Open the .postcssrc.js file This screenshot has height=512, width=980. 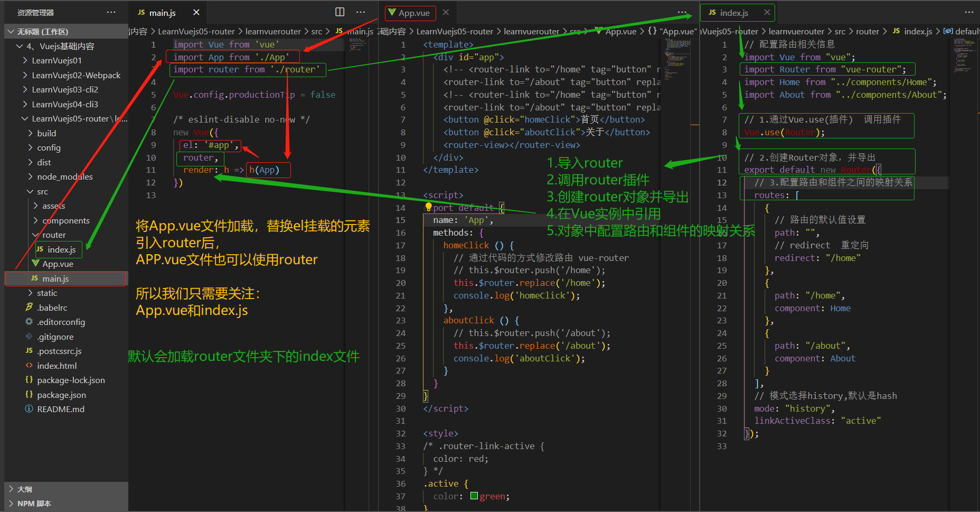click(x=66, y=351)
